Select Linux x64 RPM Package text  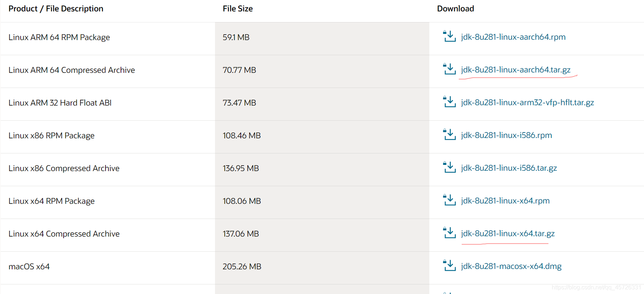click(x=51, y=201)
